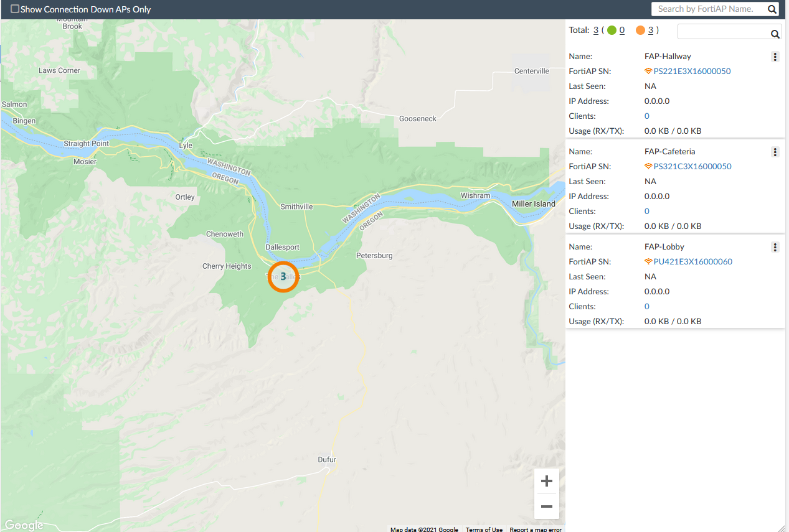Click Wi-Fi status icon beside PS221E3X16000050
The width and height of the screenshot is (789, 532).
click(x=648, y=72)
